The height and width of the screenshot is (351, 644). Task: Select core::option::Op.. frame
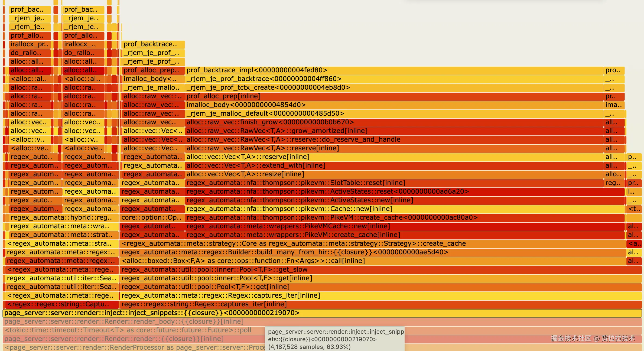point(152,217)
